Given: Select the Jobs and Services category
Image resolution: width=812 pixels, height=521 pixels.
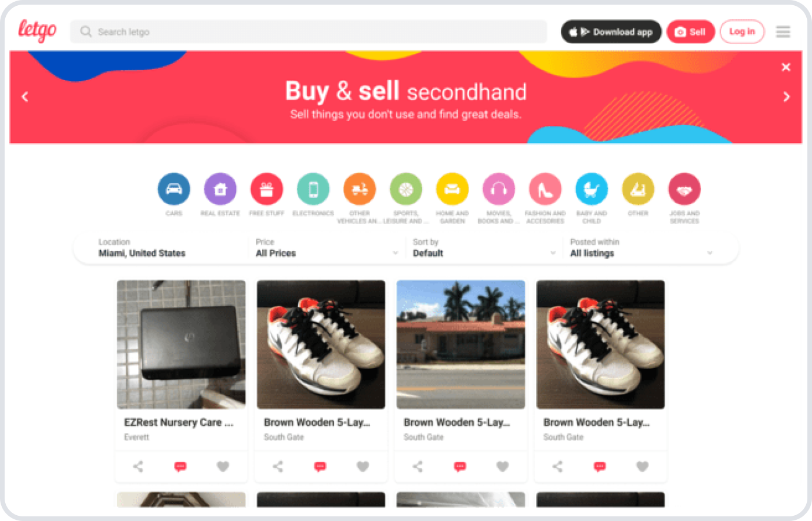Looking at the screenshot, I should [684, 189].
